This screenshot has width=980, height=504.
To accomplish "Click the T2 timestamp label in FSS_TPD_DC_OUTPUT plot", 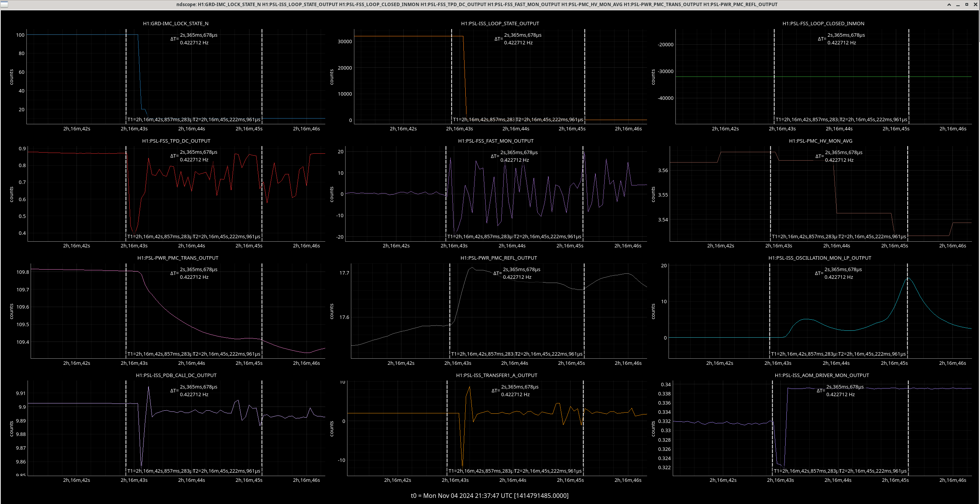I will [227, 236].
